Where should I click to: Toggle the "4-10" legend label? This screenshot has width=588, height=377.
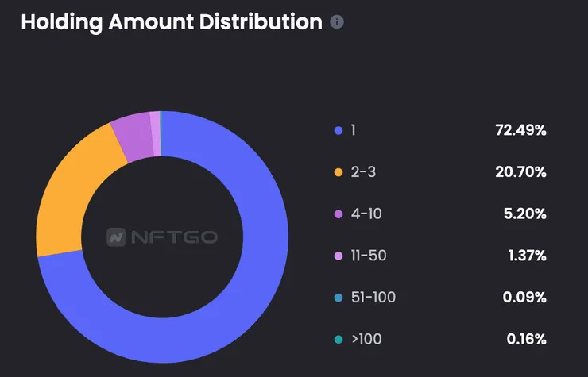click(x=366, y=214)
